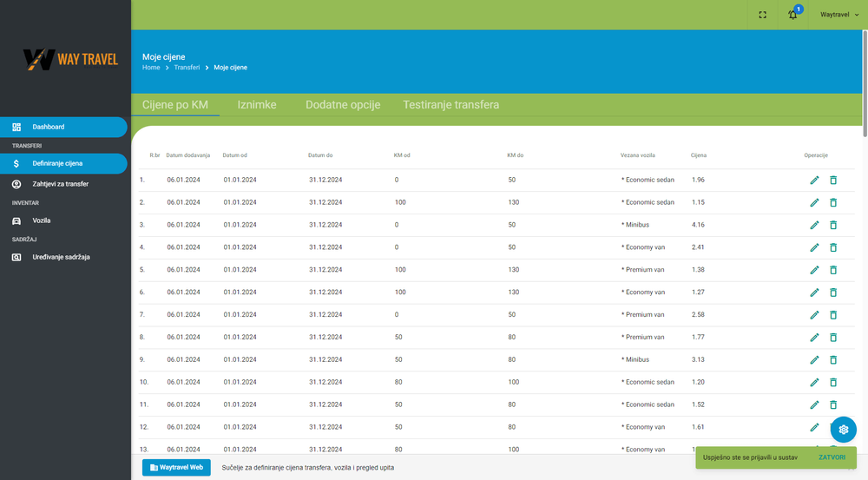Dismiss notification with ZATVORI
This screenshot has height=480, width=868.
tap(832, 457)
